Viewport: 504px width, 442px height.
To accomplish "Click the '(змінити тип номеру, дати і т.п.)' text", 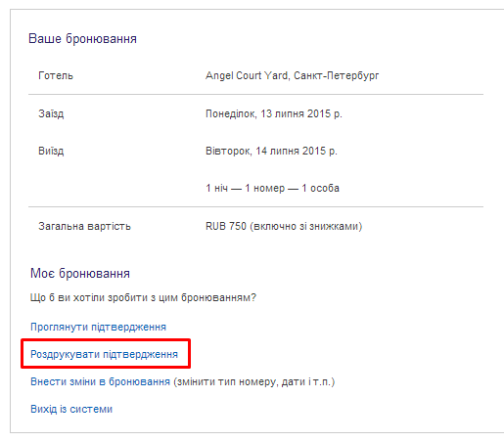I will coord(254,381).
